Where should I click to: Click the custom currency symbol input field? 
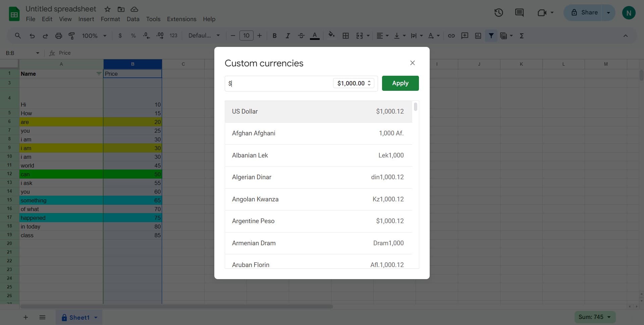coord(279,83)
